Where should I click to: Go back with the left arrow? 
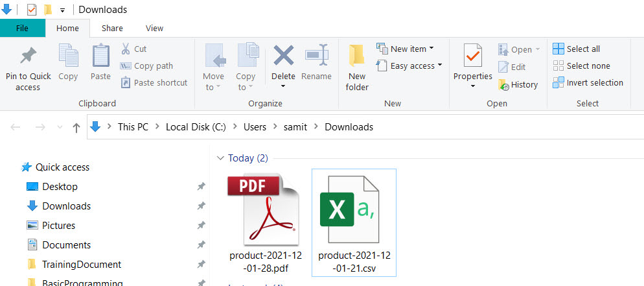(x=15, y=127)
